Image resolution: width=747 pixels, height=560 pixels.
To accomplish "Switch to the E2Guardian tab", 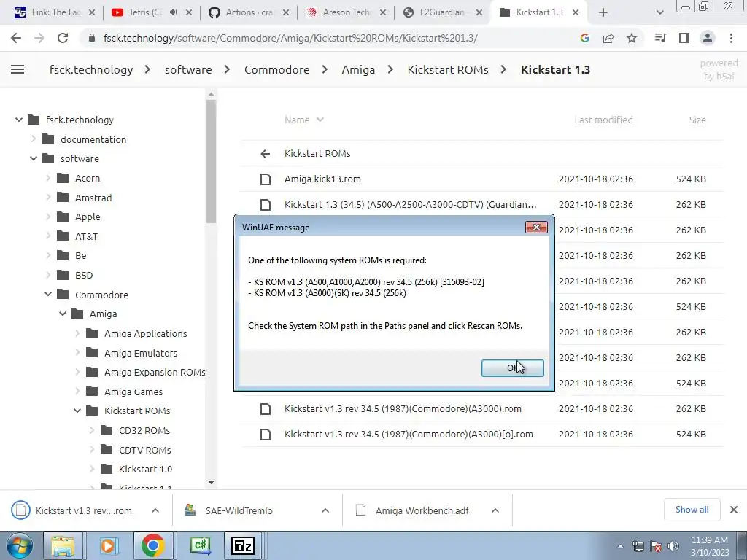I will [x=442, y=12].
